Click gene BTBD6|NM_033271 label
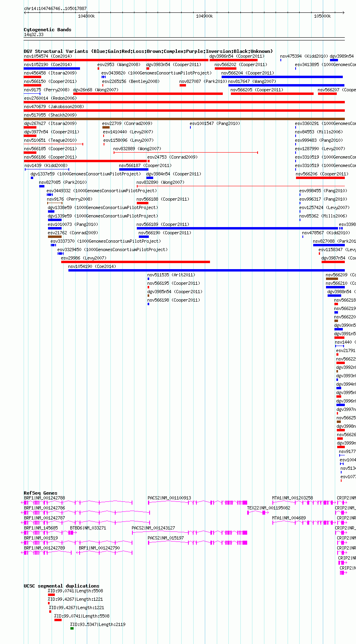 tap(88, 528)
